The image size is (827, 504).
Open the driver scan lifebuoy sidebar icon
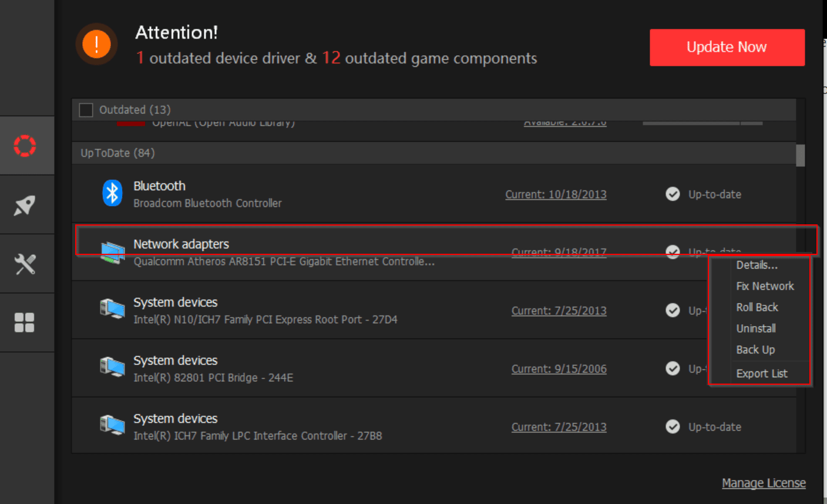[x=25, y=146]
